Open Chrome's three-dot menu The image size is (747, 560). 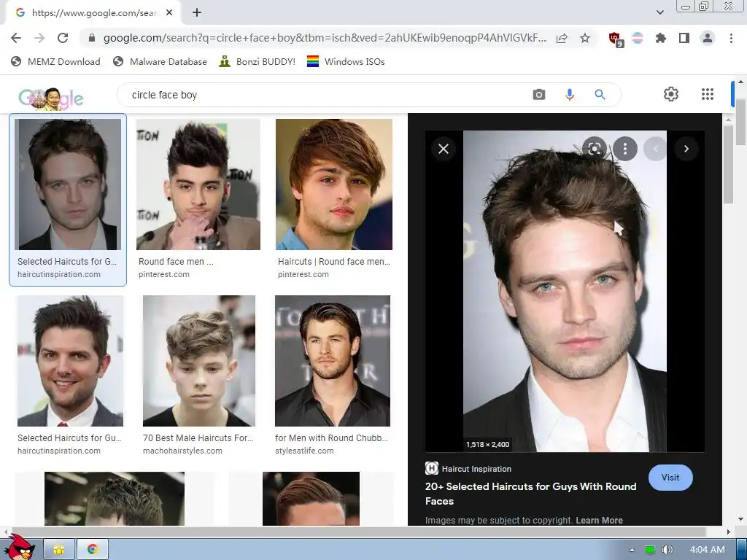[731, 38]
